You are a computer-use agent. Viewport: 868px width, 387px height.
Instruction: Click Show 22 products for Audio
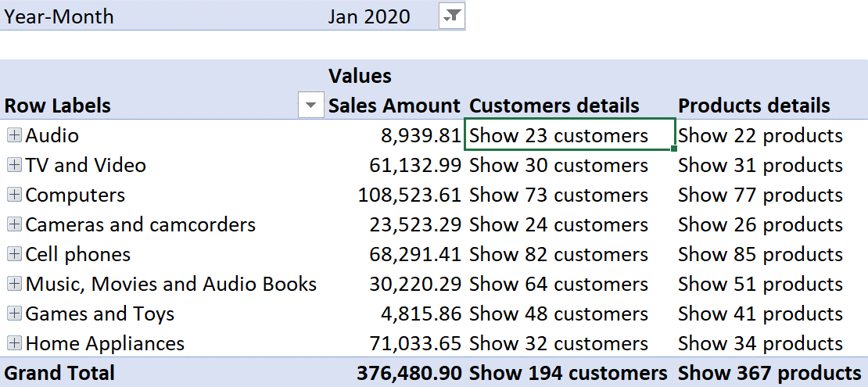pyautogui.click(x=760, y=135)
